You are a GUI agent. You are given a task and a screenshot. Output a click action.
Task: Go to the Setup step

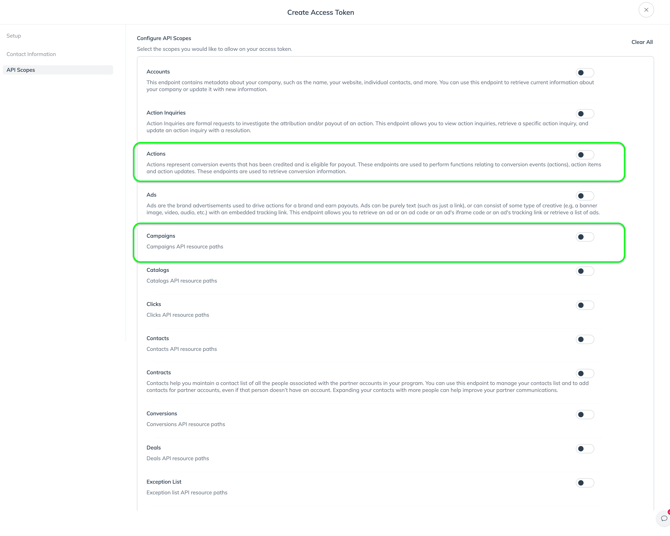[x=14, y=36]
